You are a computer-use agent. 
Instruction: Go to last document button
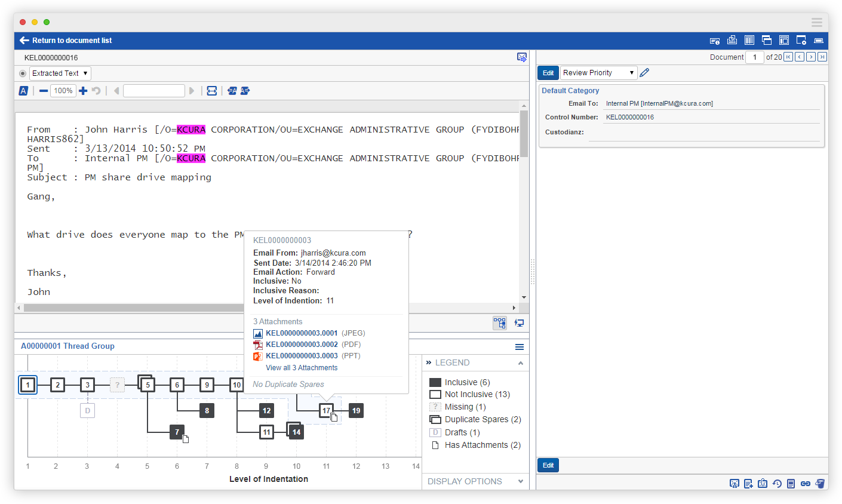822,57
